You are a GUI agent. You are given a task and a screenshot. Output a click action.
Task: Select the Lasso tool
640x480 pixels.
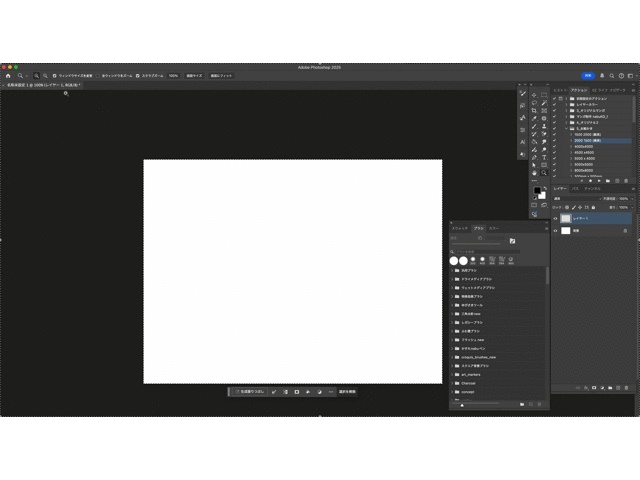[534, 103]
